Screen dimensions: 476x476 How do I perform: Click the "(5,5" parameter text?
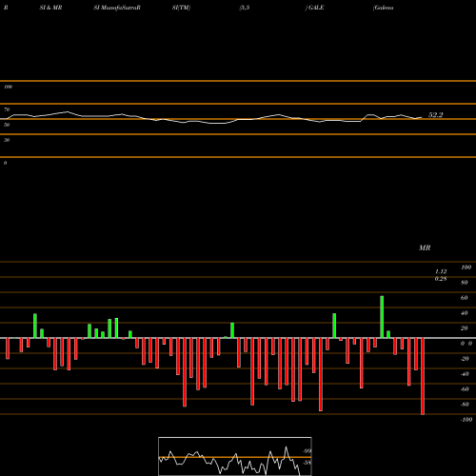245,8
